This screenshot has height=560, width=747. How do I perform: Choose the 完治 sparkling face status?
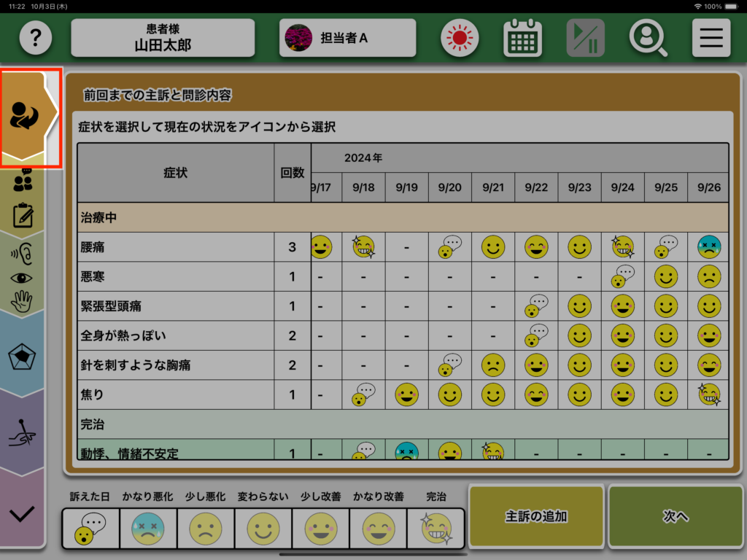436,529
